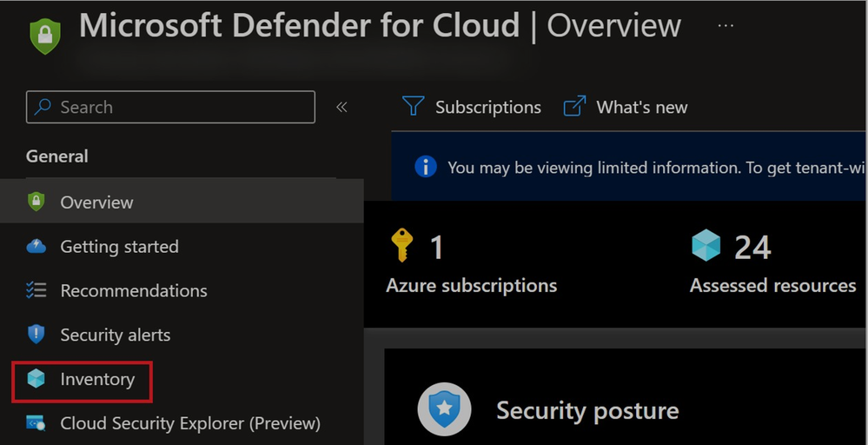This screenshot has height=445, width=868.
Task: Click the Assessed resources cube icon
Action: tap(706, 246)
